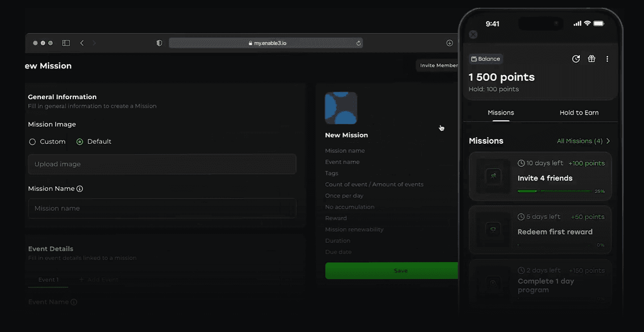The height and width of the screenshot is (332, 644).
Task: Open the privacy shield icon in browser toolbar
Action: tap(160, 43)
